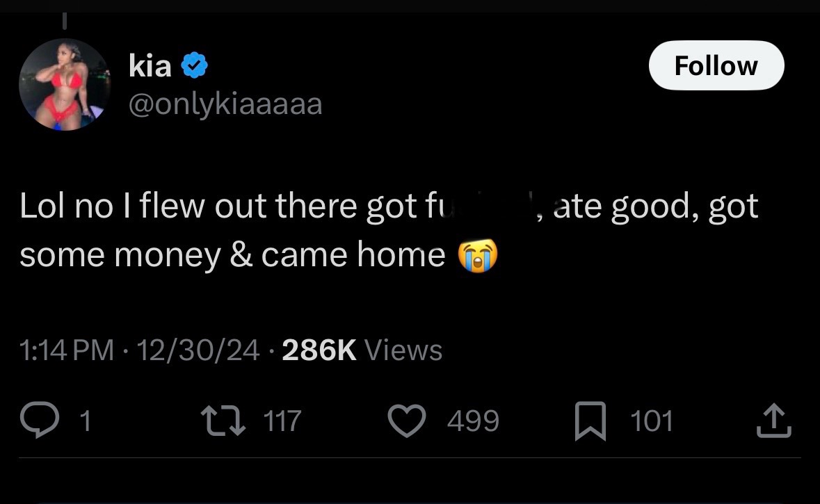The image size is (820, 504).
Task: Click the 101 bookmarks count
Action: point(652,421)
